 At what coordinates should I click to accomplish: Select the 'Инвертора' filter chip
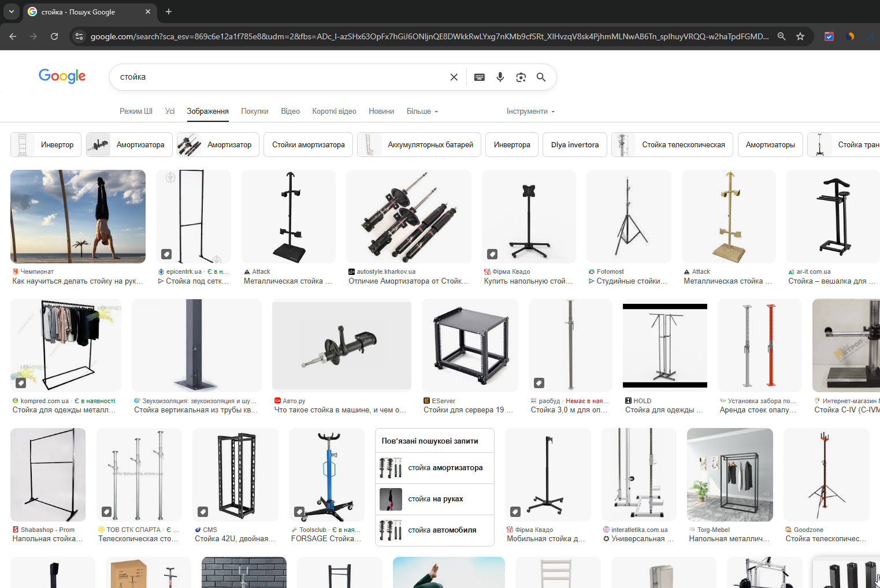pos(512,145)
